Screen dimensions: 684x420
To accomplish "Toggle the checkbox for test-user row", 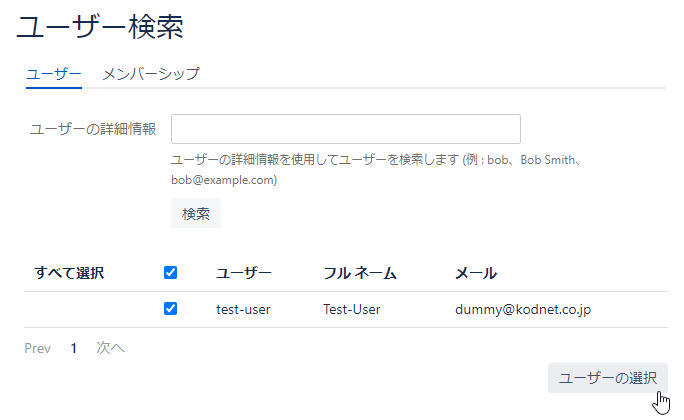I will tap(170, 310).
